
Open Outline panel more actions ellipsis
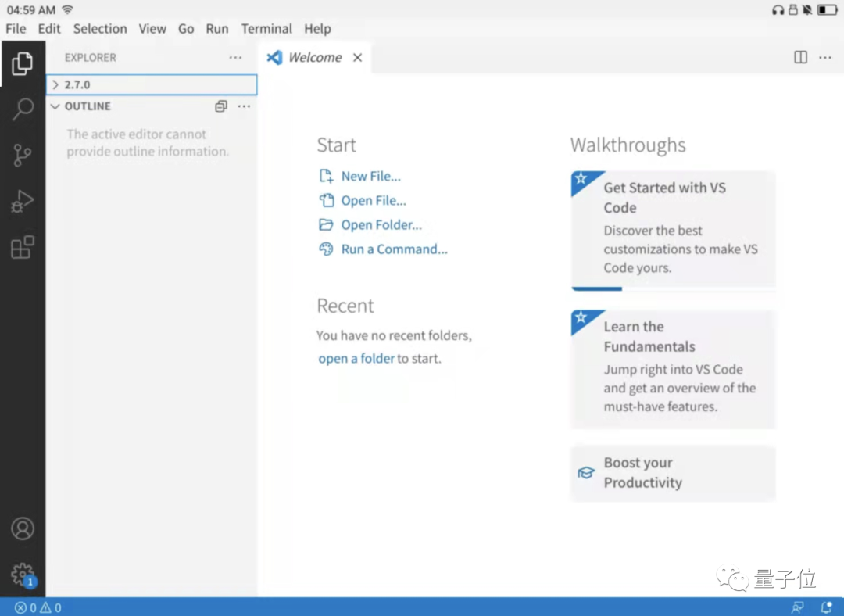(244, 106)
